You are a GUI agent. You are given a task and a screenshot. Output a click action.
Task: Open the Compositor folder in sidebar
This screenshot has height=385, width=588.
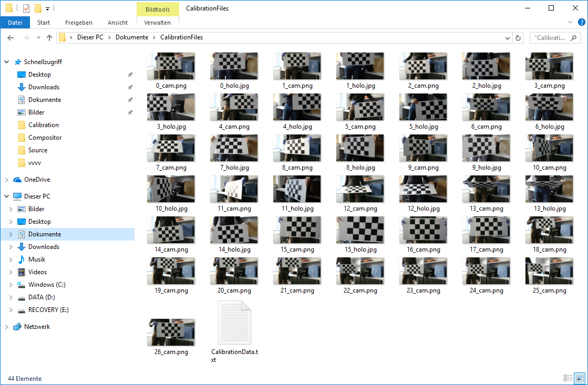[x=45, y=138]
